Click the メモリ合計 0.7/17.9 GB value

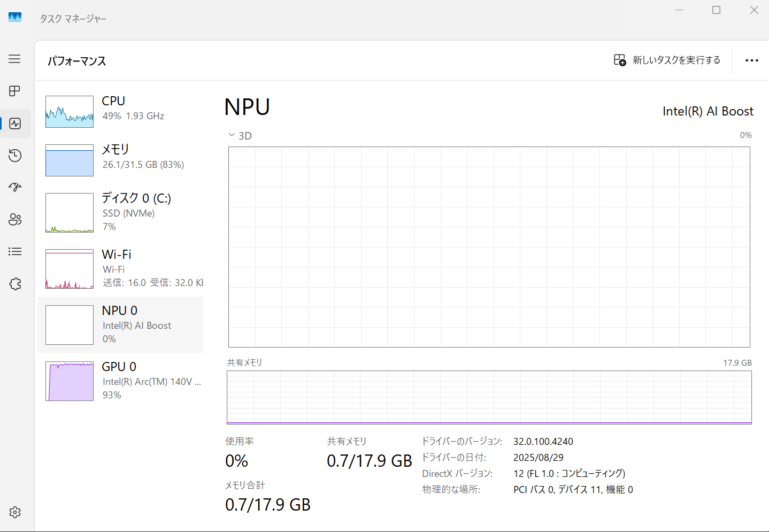pos(268,505)
